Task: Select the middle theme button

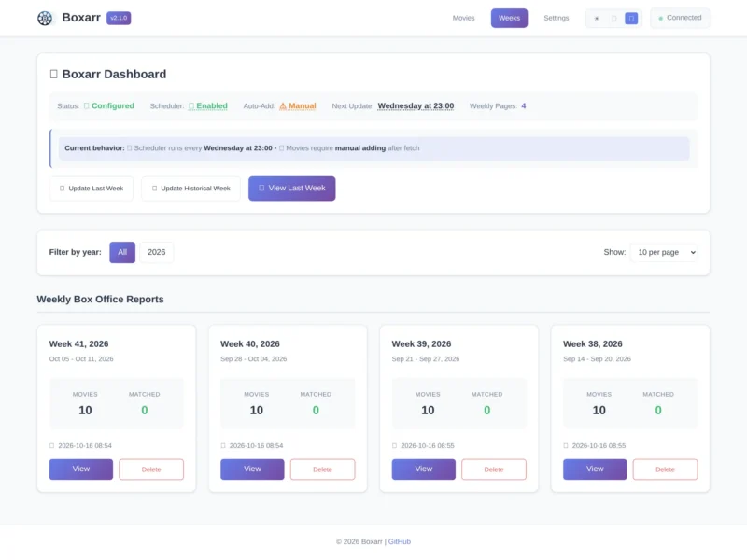Action: point(614,19)
